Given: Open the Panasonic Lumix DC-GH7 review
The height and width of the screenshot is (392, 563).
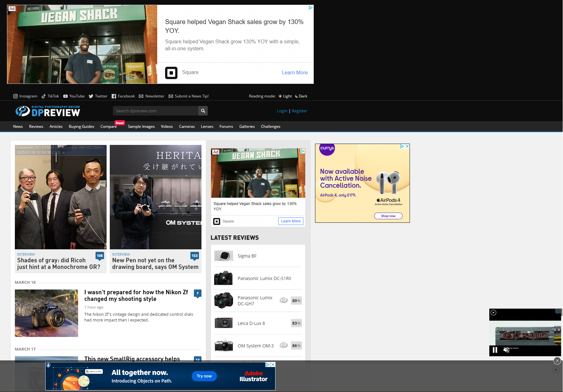Looking at the screenshot, I should click(255, 301).
